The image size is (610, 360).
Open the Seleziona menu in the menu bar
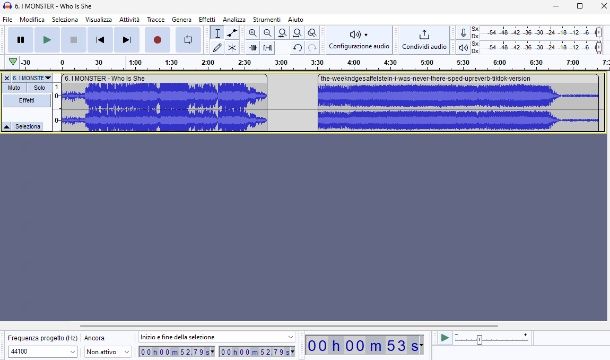coord(65,19)
